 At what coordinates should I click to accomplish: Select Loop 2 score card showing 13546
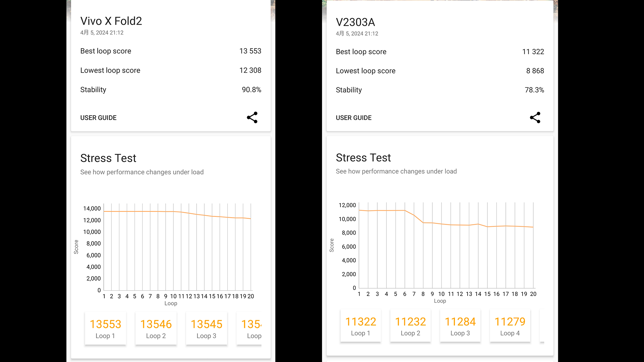(156, 328)
